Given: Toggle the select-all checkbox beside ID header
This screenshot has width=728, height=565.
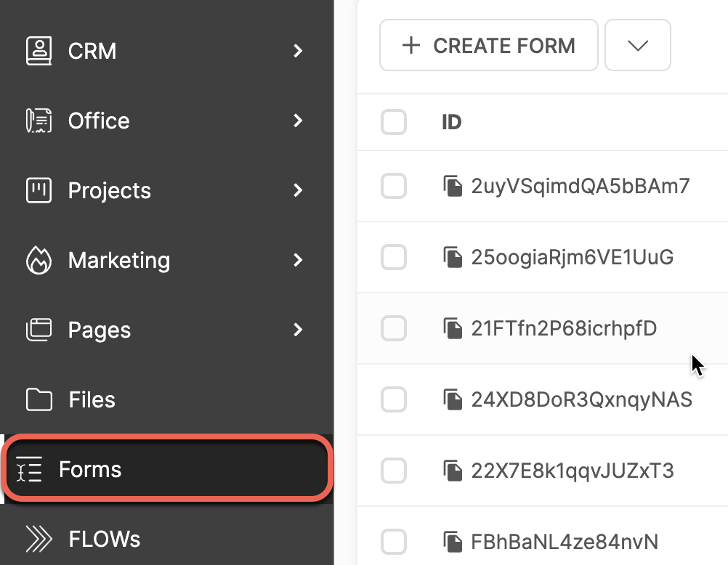Looking at the screenshot, I should coord(394,122).
